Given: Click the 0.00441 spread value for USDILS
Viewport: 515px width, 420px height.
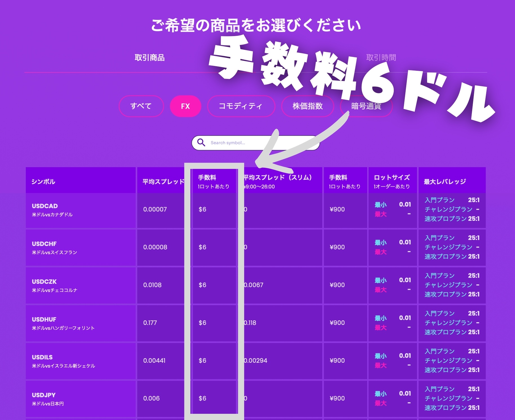Looking at the screenshot, I should tap(154, 361).
